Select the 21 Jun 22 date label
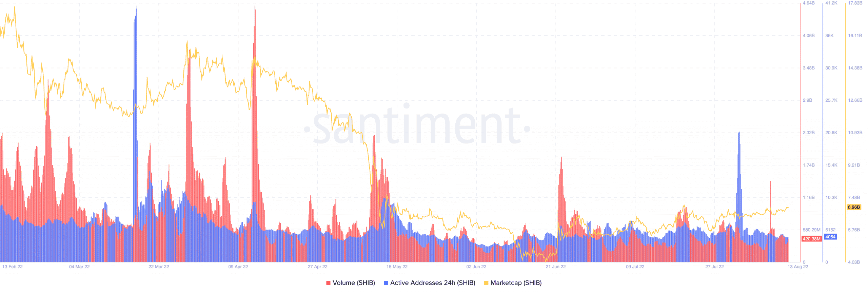Screen dimensions: 868x294 [556, 267]
